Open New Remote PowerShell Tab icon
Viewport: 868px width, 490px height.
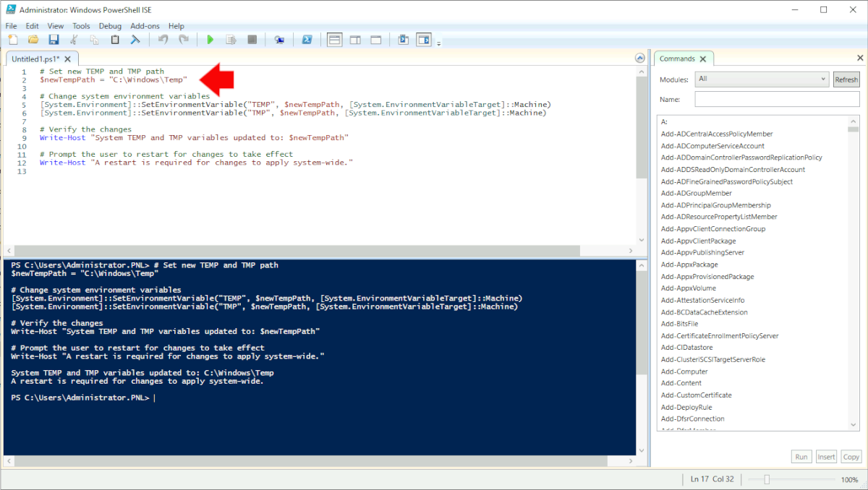coord(279,40)
